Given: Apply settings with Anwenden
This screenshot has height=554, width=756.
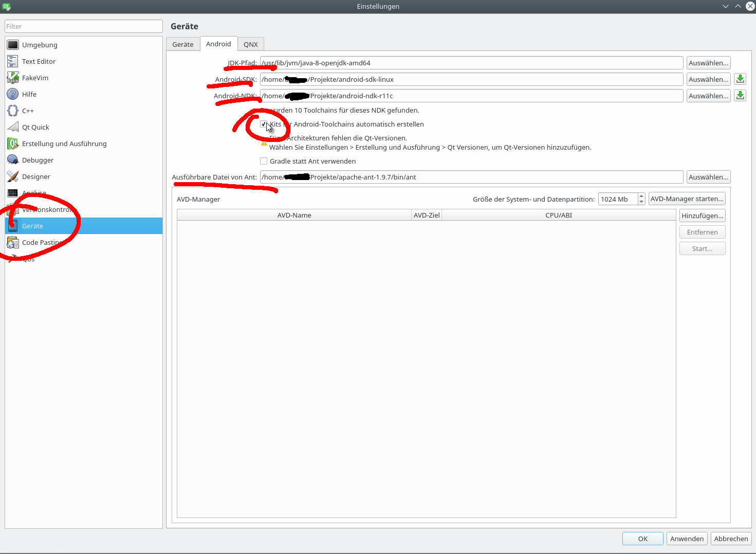Looking at the screenshot, I should tap(687, 539).
